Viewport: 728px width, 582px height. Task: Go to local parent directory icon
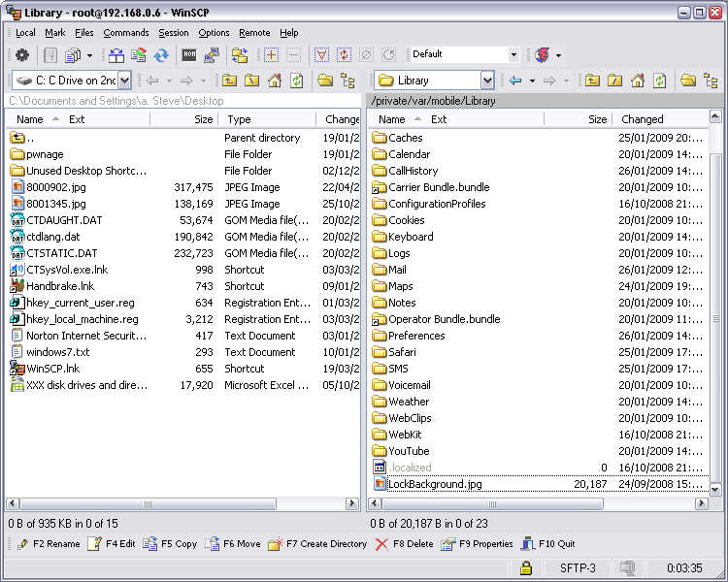pos(229,81)
